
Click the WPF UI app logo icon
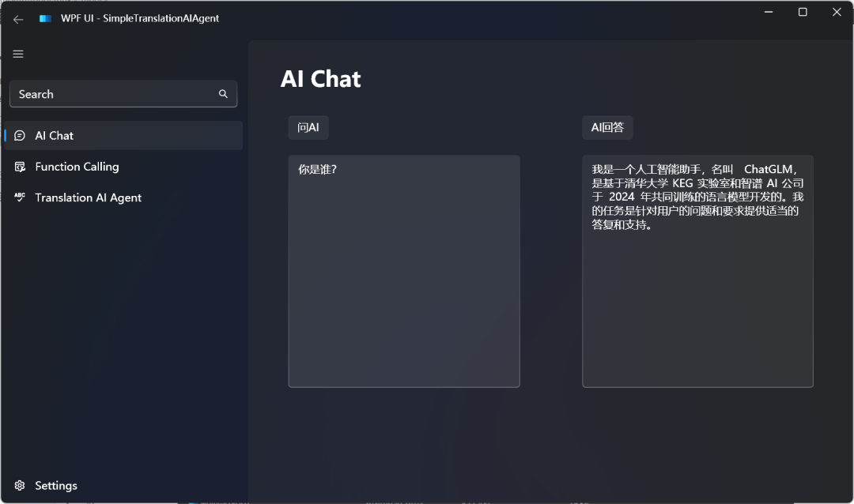(x=45, y=18)
